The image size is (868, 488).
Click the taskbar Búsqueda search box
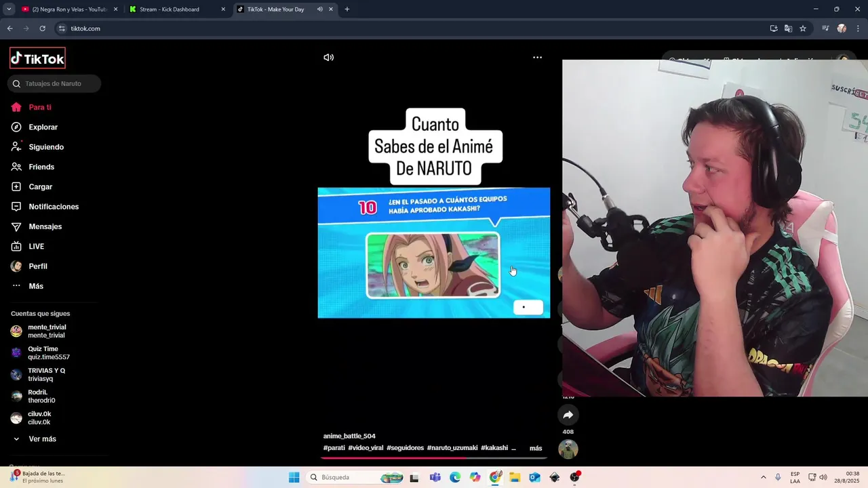pos(355,477)
